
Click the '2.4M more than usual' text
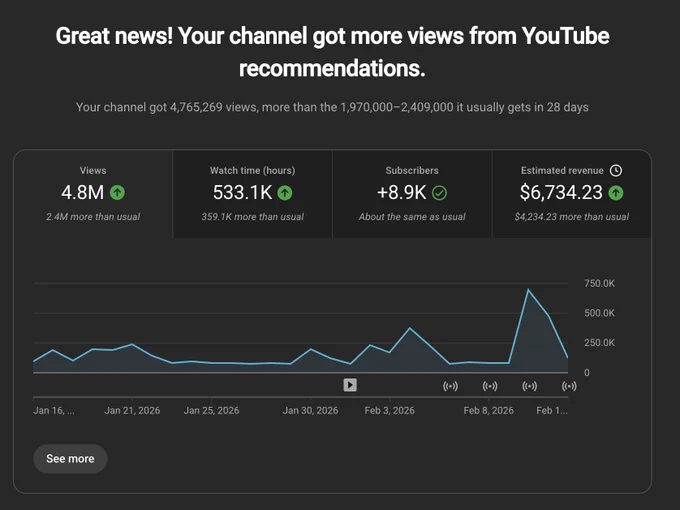tap(93, 217)
